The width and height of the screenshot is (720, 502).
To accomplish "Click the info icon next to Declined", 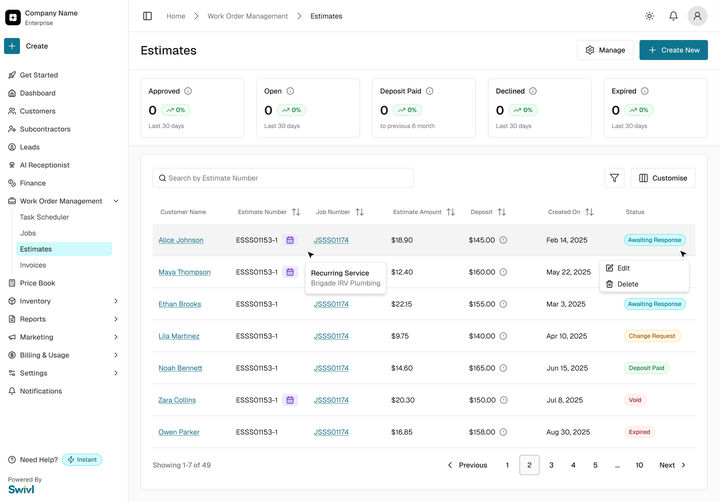I will tap(533, 91).
